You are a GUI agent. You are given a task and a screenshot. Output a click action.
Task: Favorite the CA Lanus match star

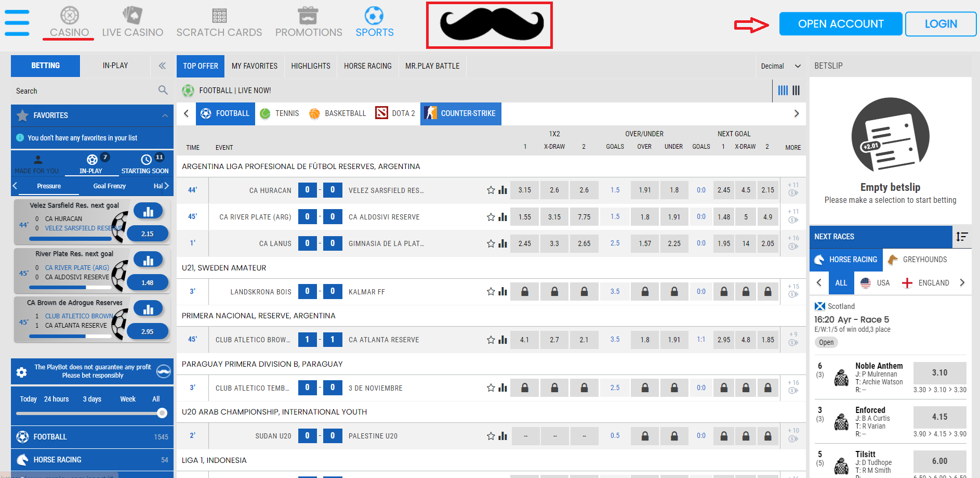pyautogui.click(x=491, y=243)
